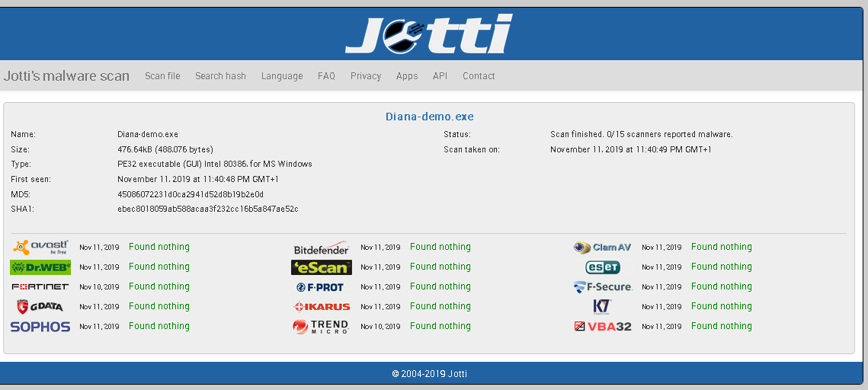Screen dimensions: 868x390
Task: Click ClamAV's Found nothing result
Action: point(722,247)
